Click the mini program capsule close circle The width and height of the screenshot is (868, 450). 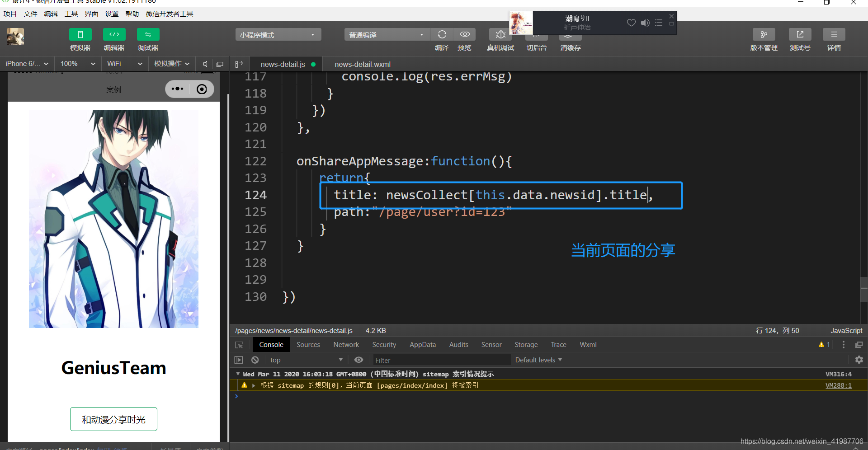(x=202, y=89)
